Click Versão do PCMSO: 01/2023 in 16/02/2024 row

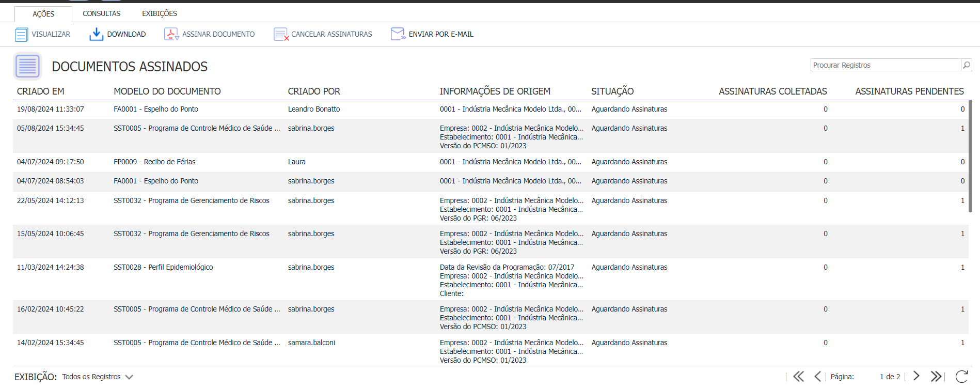[x=483, y=327]
